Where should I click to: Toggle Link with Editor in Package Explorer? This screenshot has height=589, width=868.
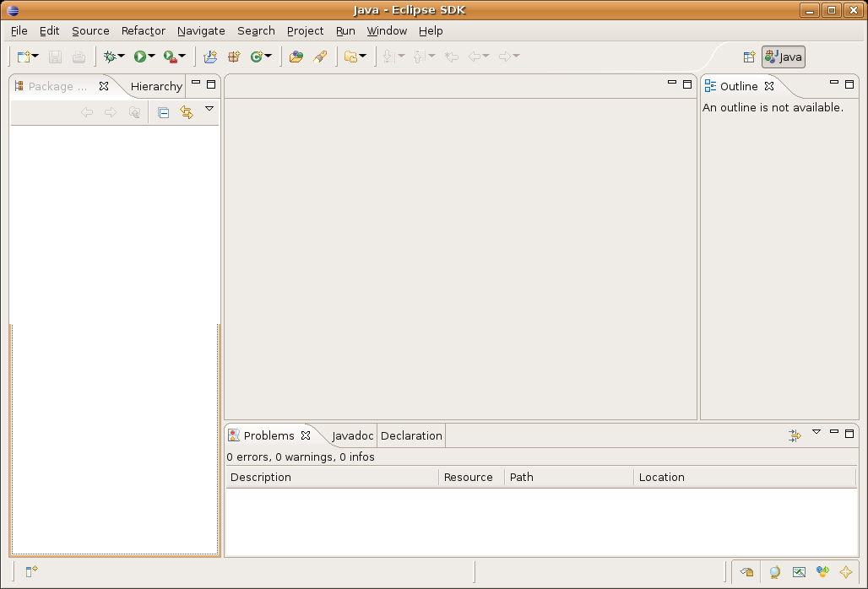pos(187,113)
